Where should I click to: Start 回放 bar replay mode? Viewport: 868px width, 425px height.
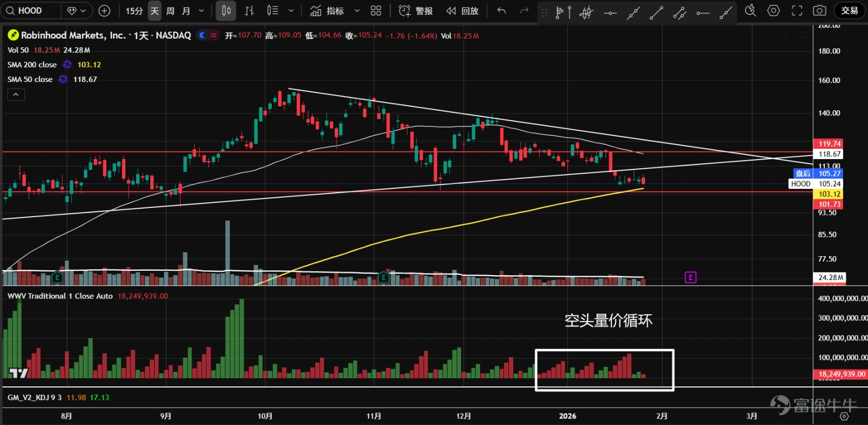point(462,10)
